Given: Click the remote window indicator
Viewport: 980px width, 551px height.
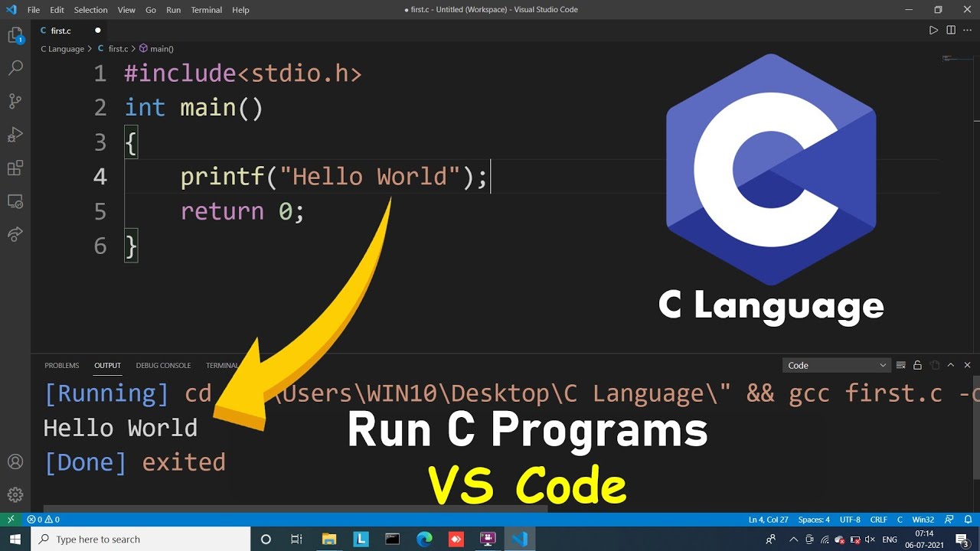Looking at the screenshot, I should [x=11, y=520].
